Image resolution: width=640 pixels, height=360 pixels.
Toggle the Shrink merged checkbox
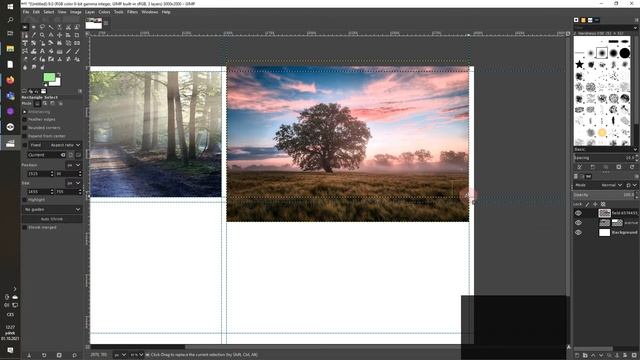(x=24, y=227)
